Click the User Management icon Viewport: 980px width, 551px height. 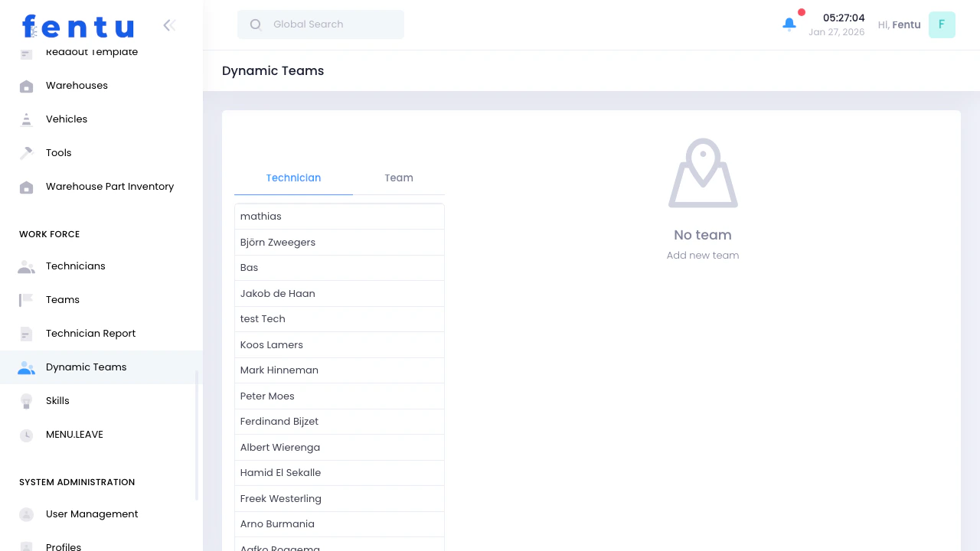[x=26, y=514]
